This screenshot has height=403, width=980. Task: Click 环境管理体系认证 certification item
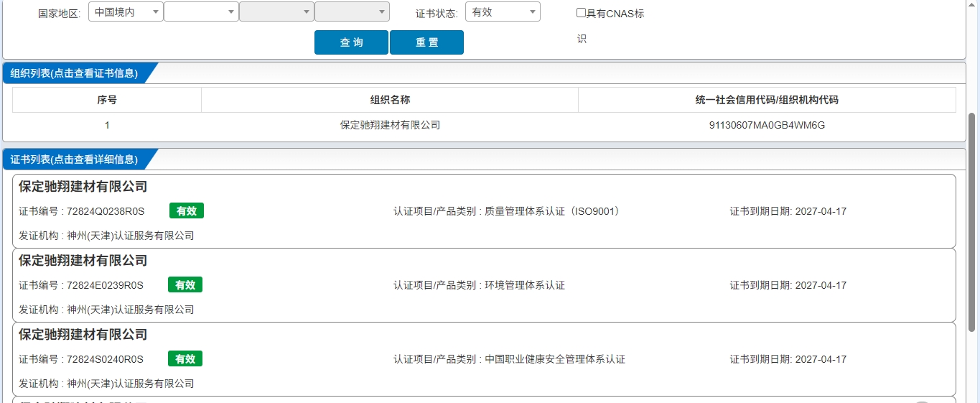click(525, 285)
